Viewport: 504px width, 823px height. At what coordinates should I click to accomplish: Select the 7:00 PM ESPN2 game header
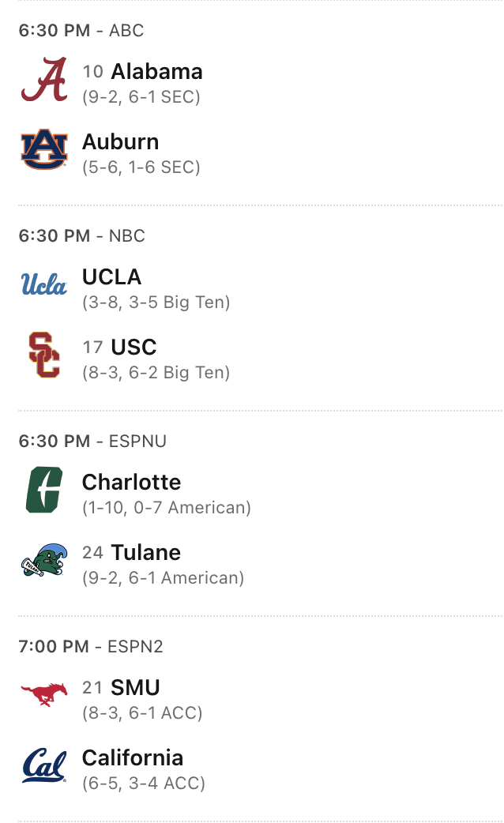(x=91, y=647)
